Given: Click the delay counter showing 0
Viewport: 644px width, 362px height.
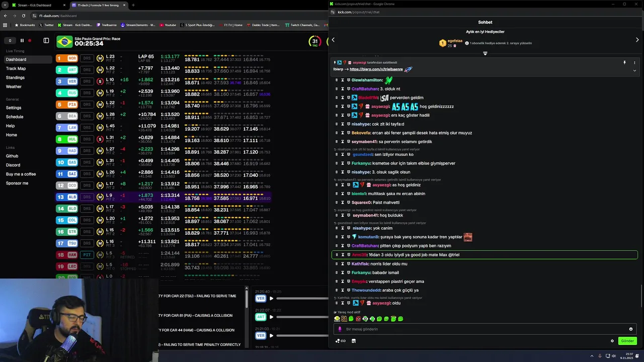Looking at the screenshot, I should click(10, 41).
